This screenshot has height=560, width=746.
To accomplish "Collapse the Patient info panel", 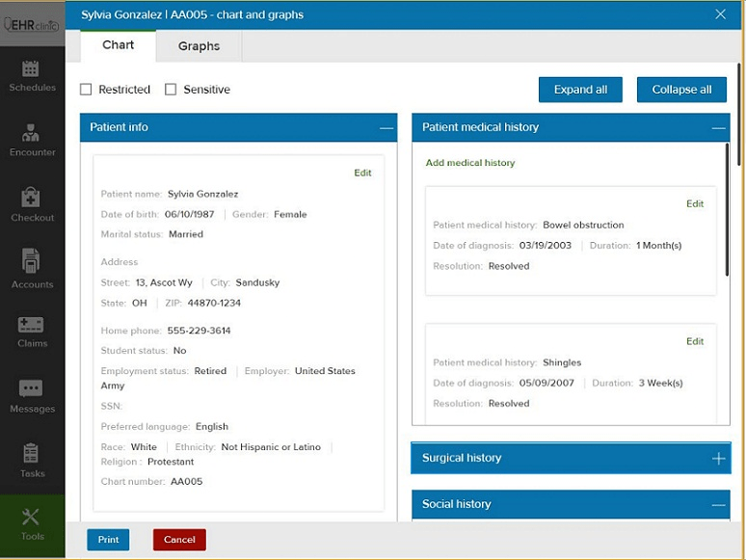I will [386, 128].
